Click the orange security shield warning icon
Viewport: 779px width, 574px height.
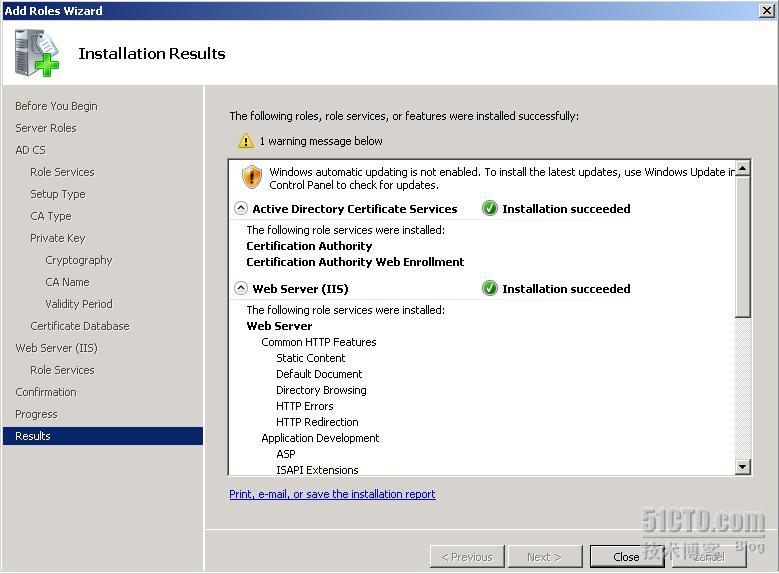252,177
